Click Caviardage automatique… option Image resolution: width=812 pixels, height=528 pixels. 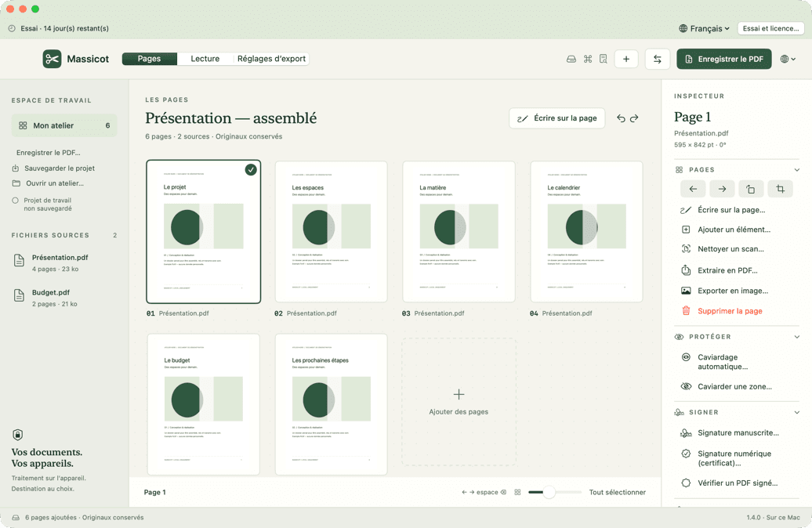click(x=723, y=362)
